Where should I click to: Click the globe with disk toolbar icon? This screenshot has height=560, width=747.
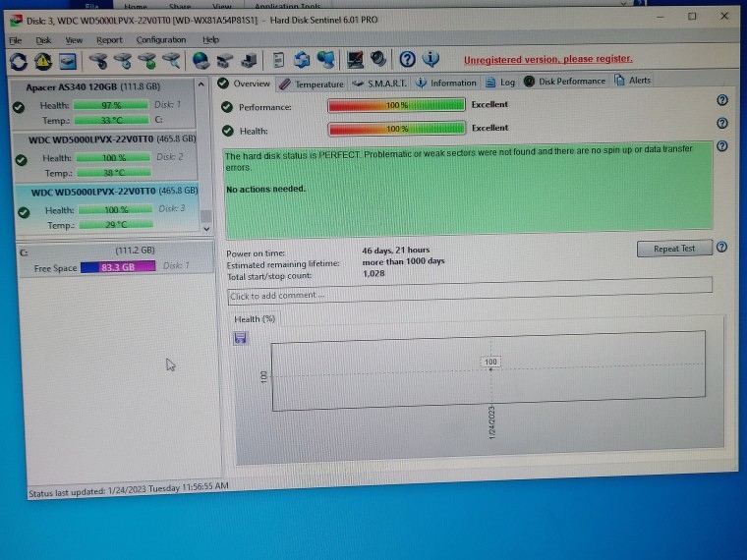(x=201, y=61)
